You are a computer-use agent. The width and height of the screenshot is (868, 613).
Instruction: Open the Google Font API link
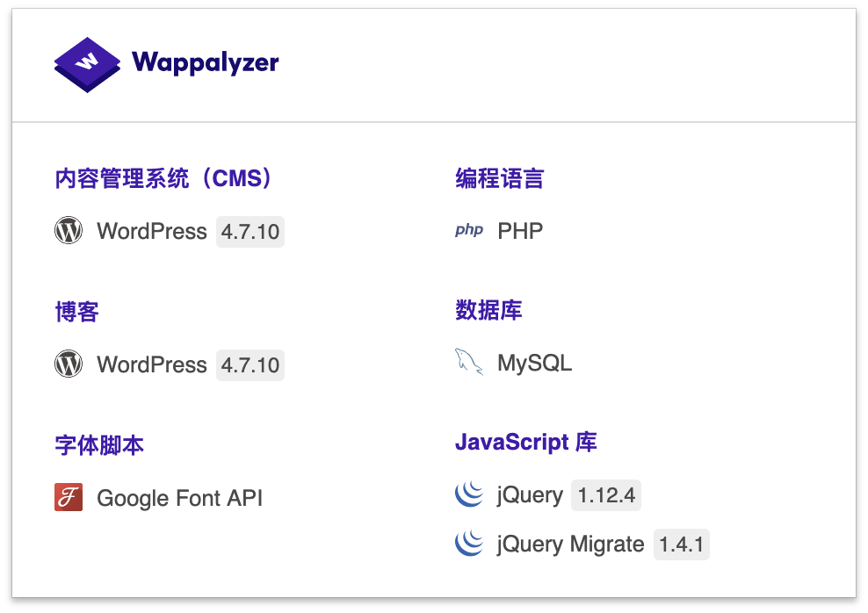[x=180, y=498]
